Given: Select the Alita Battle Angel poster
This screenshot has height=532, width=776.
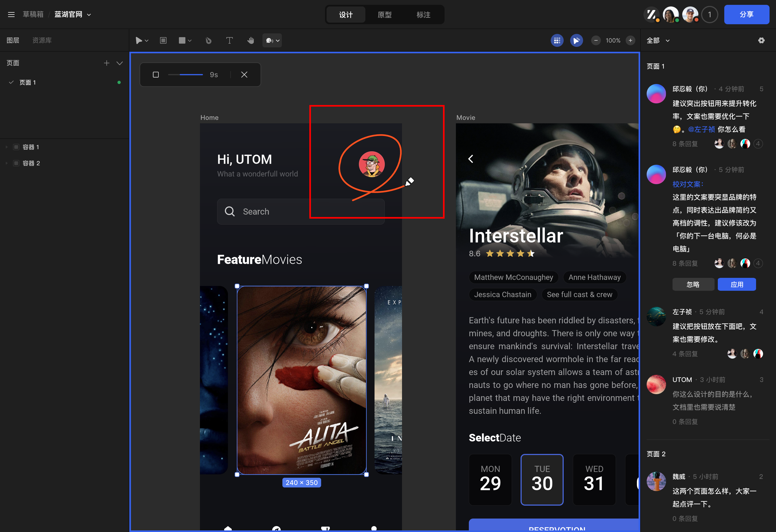Looking at the screenshot, I should point(302,380).
